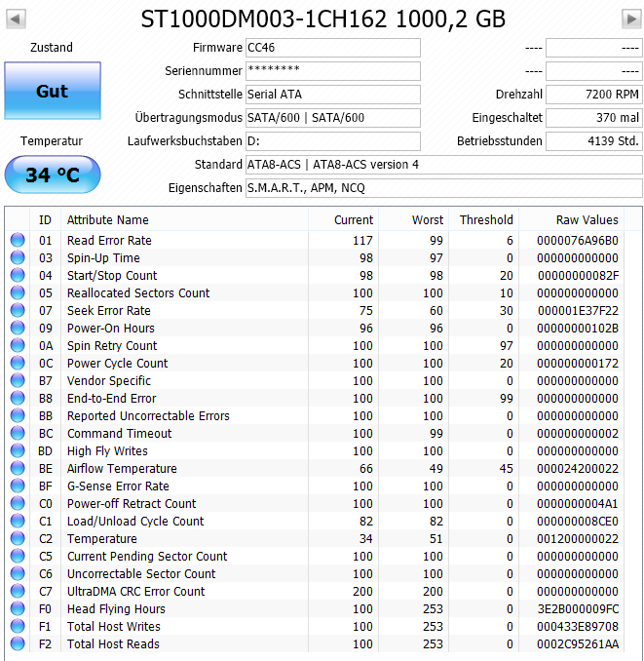This screenshot has height=661, width=644.
Task: Click raw value '000024200022'
Action: click(x=578, y=468)
